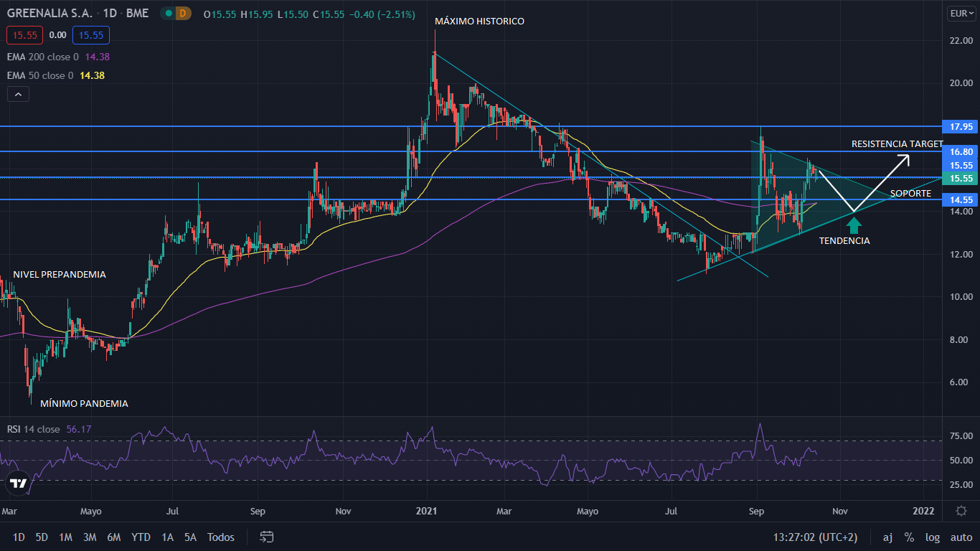Viewport: 980px width, 551px height.
Task: Click the orange D delayed-data badge
Action: (x=183, y=14)
